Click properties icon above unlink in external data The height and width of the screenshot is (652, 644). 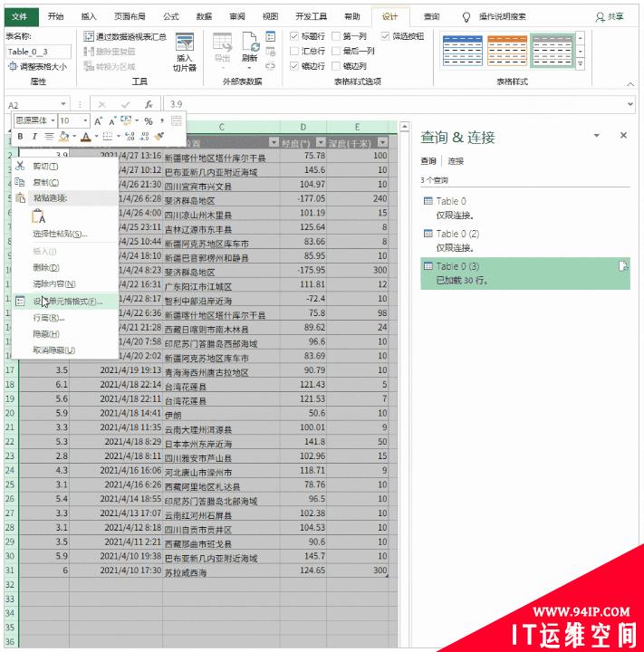tap(271, 36)
